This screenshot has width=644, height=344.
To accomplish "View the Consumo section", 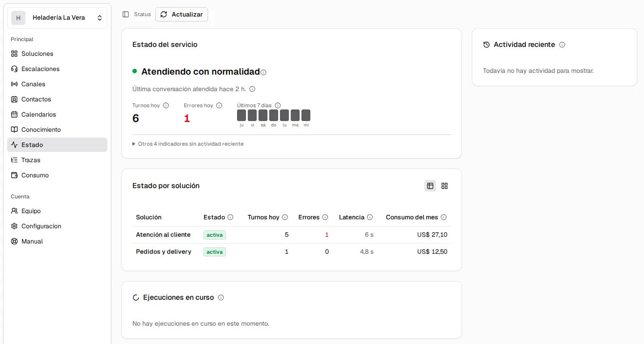I will (57, 175).
